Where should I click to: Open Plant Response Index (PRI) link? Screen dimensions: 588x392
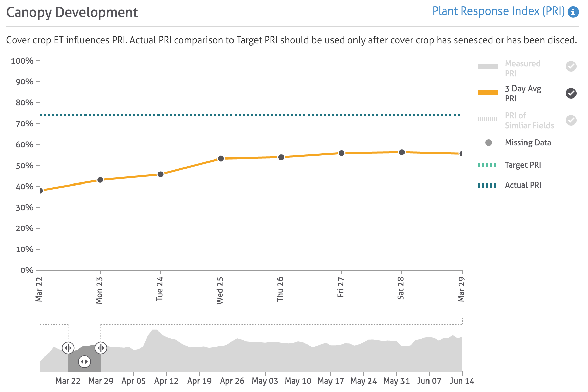coord(498,11)
